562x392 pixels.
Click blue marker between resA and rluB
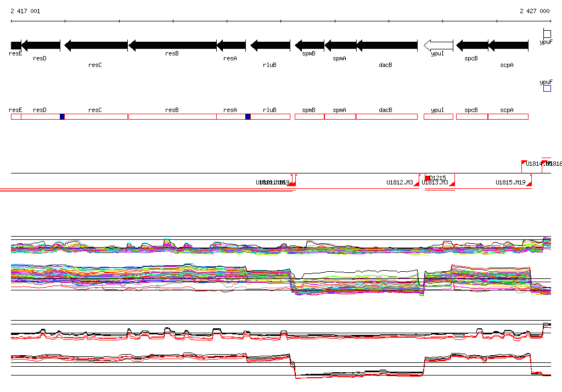point(248,116)
